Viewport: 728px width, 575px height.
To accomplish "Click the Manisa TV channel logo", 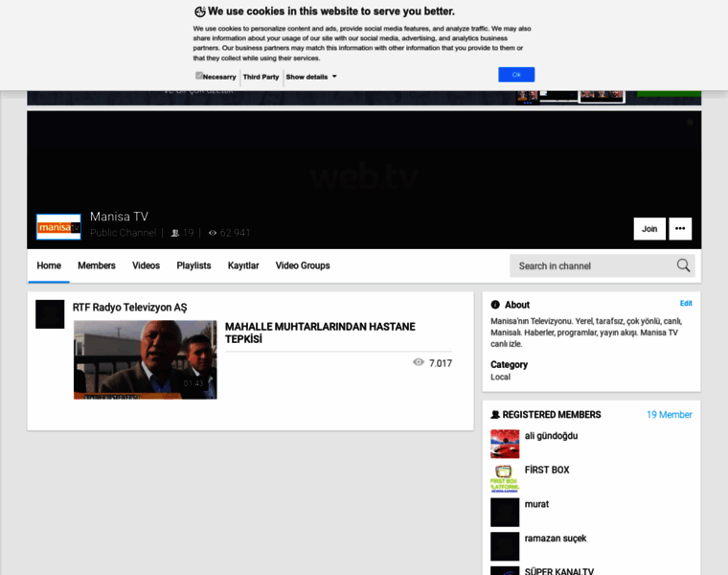I will pos(58,227).
